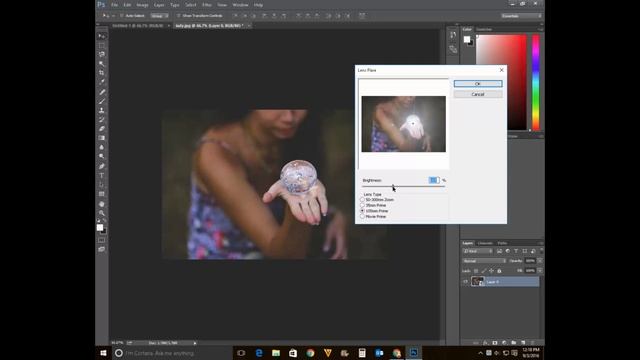Select the History Brush tool

(102, 120)
